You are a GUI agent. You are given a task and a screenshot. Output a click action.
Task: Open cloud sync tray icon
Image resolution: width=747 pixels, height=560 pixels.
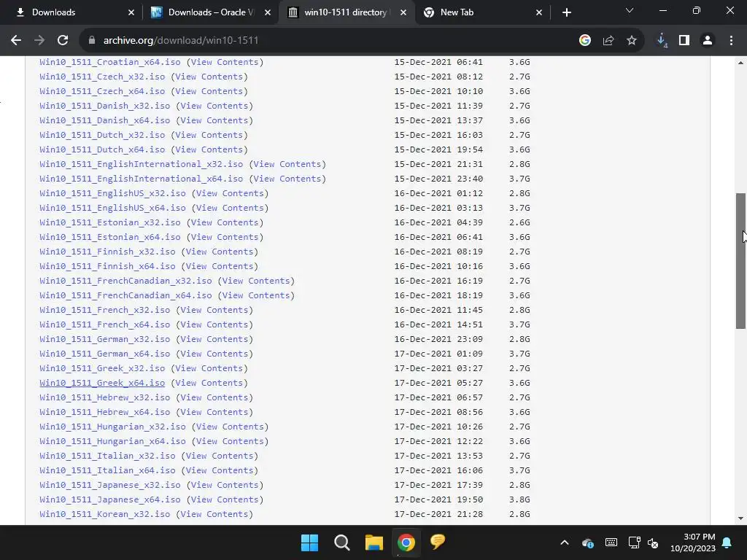(588, 542)
